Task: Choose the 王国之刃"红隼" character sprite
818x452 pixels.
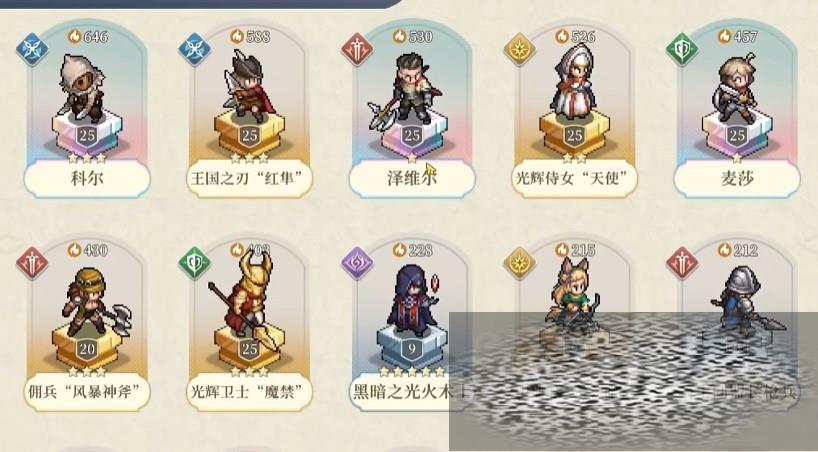Action: 248,86
